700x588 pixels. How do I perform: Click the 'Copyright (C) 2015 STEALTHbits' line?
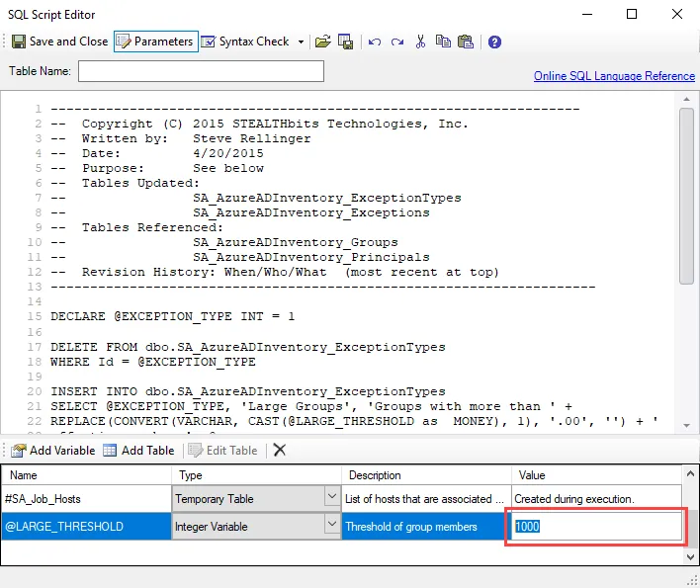click(259, 125)
